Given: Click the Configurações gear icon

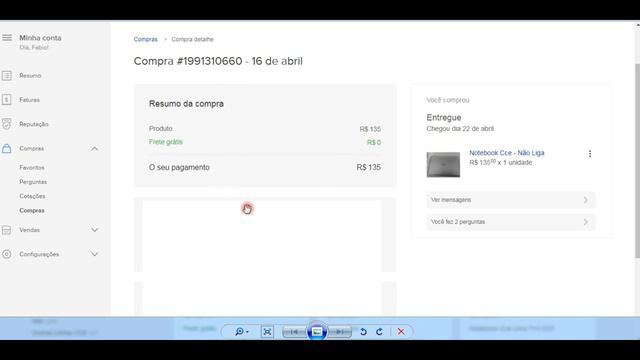Looking at the screenshot, I should (x=7, y=254).
